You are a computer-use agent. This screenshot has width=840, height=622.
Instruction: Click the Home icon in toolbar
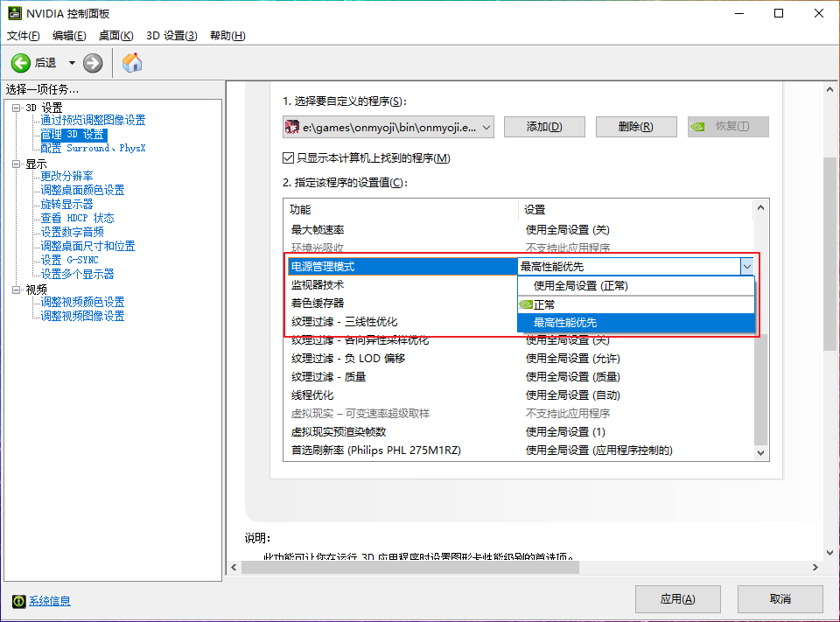(132, 63)
